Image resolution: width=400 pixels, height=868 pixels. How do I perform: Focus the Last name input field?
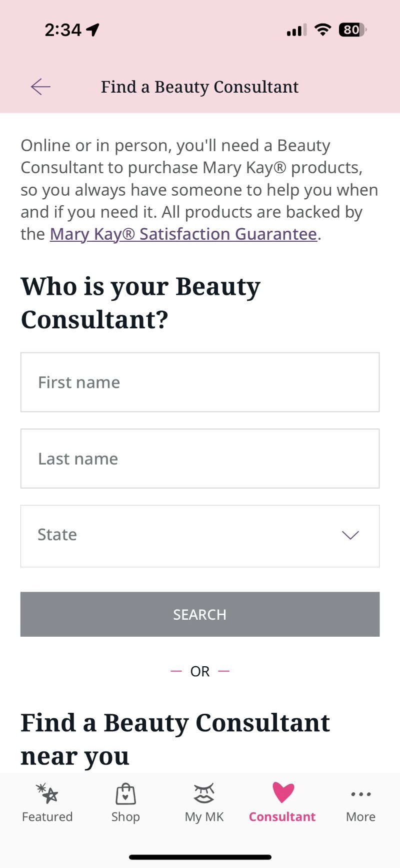[200, 459]
